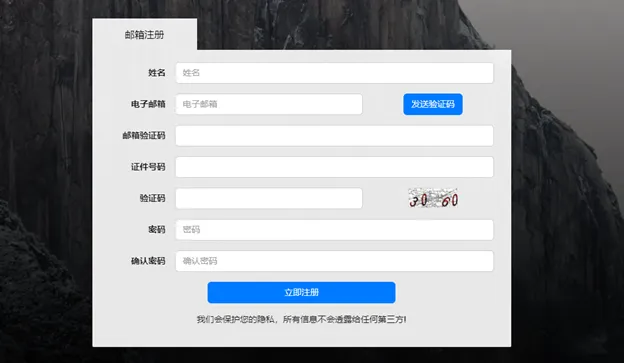Click the 姓名 input field
This screenshot has width=624, height=363.
[x=334, y=73]
